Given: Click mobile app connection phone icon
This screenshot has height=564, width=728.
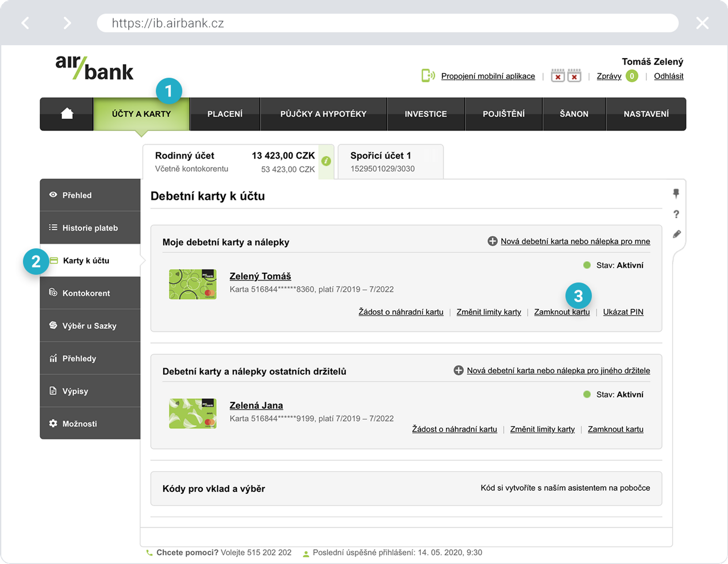Looking at the screenshot, I should [x=428, y=76].
